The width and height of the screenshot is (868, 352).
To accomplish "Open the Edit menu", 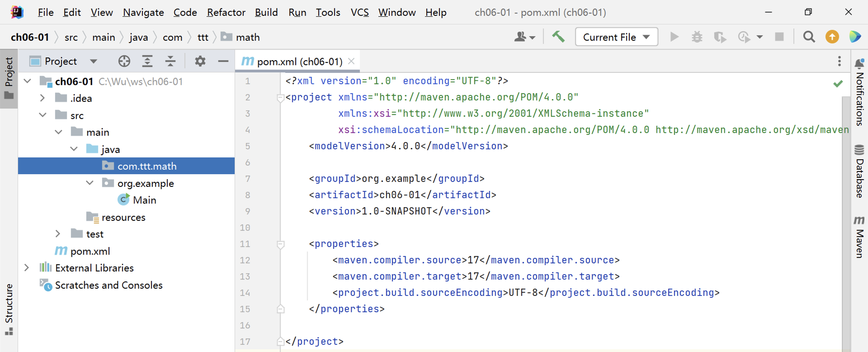I will [72, 12].
